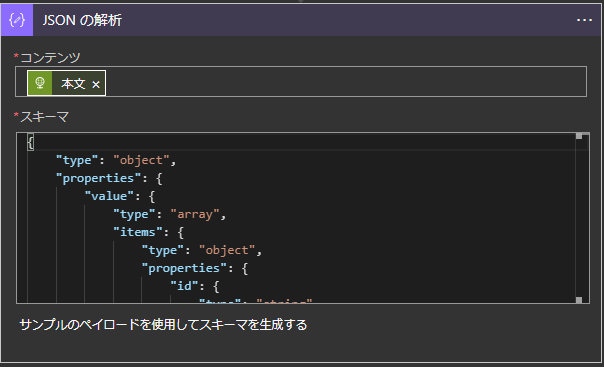
Task: Click the schema scrollbar's top marker
Action: [x=579, y=136]
